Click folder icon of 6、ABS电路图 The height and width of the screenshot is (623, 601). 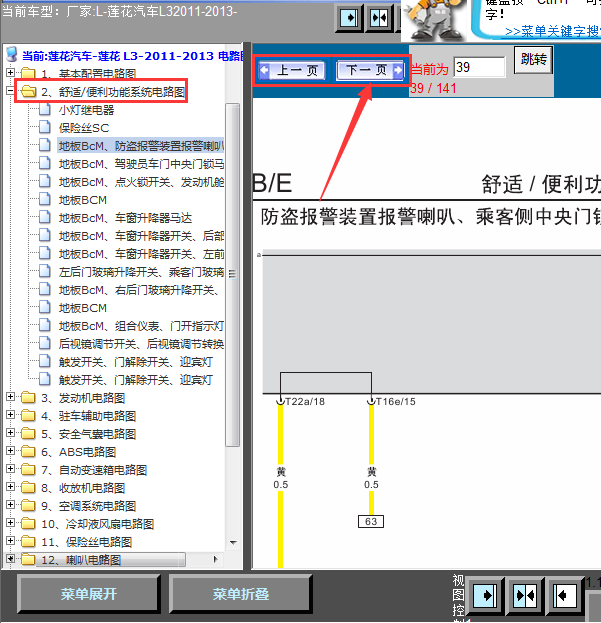pyautogui.click(x=28, y=451)
